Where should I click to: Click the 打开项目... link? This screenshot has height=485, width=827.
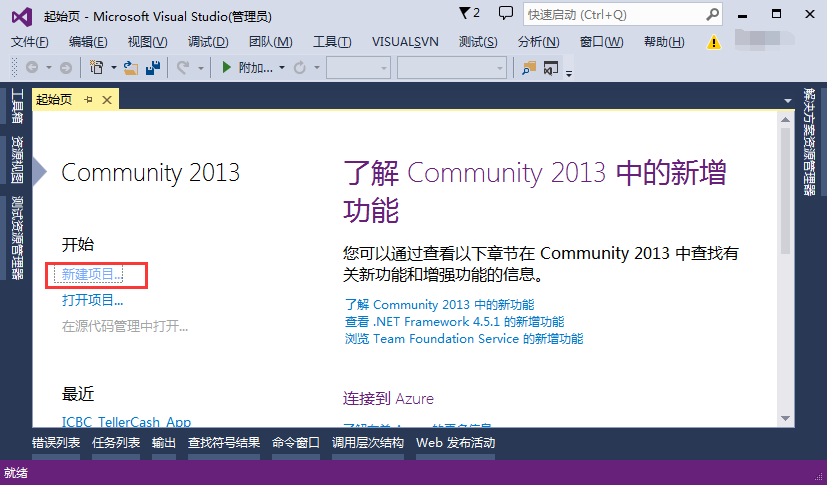coord(92,300)
